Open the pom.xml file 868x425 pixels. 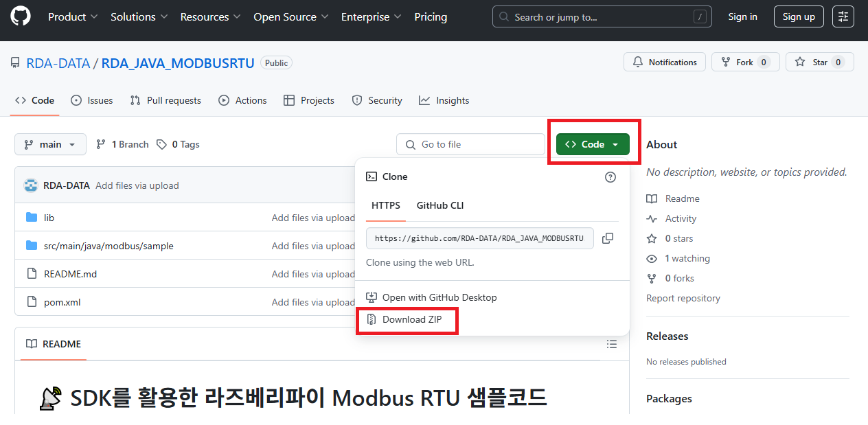tap(62, 302)
